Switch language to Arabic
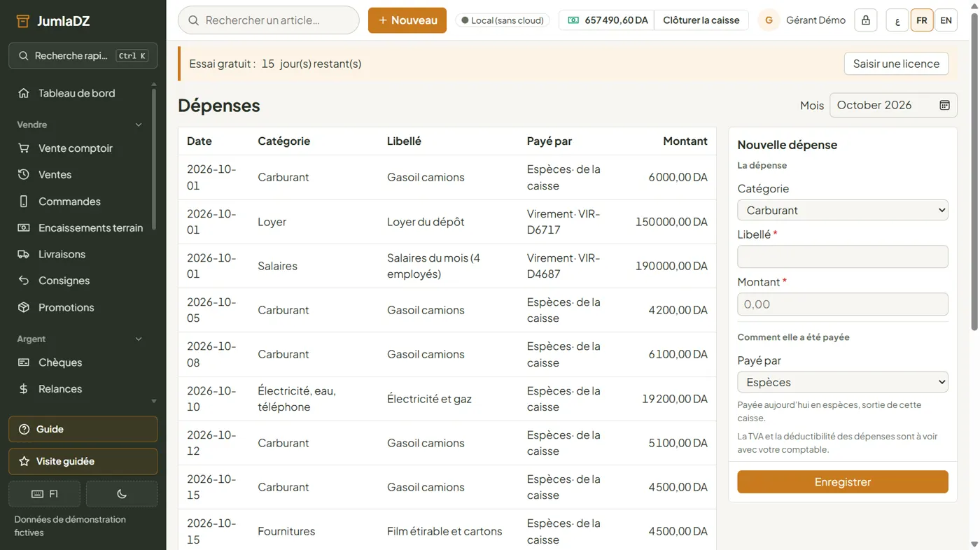980x550 pixels. click(x=897, y=20)
